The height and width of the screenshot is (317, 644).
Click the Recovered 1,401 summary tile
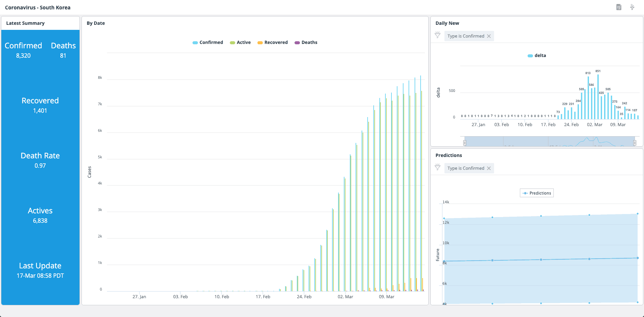pos(40,105)
